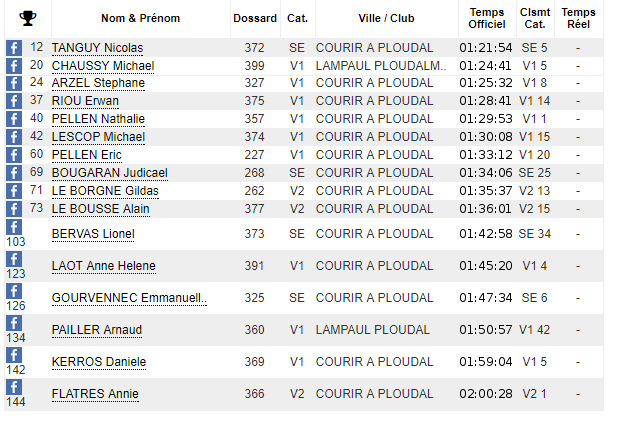The width and height of the screenshot is (626, 444).
Task: Click the Ville / Club column header
Action: pos(386,18)
